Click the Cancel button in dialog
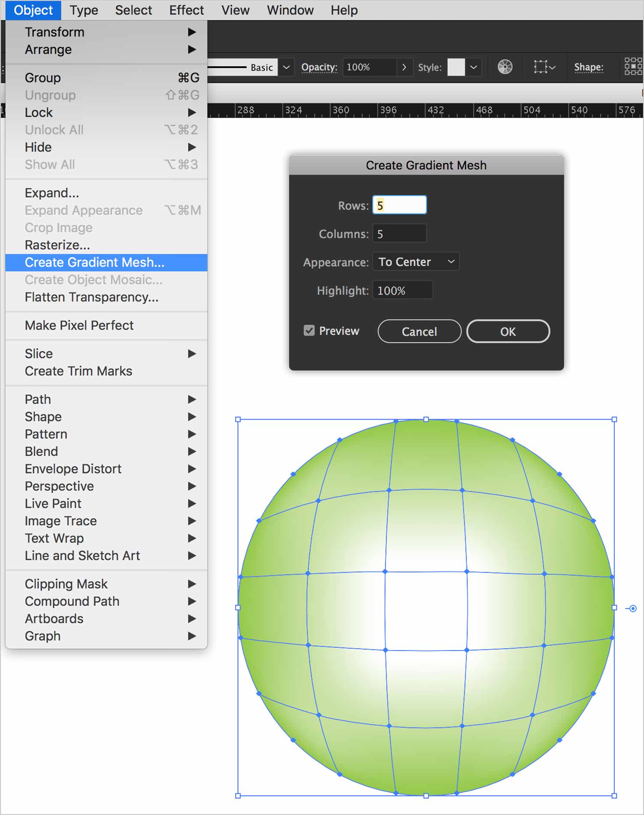The image size is (644, 815). (419, 331)
